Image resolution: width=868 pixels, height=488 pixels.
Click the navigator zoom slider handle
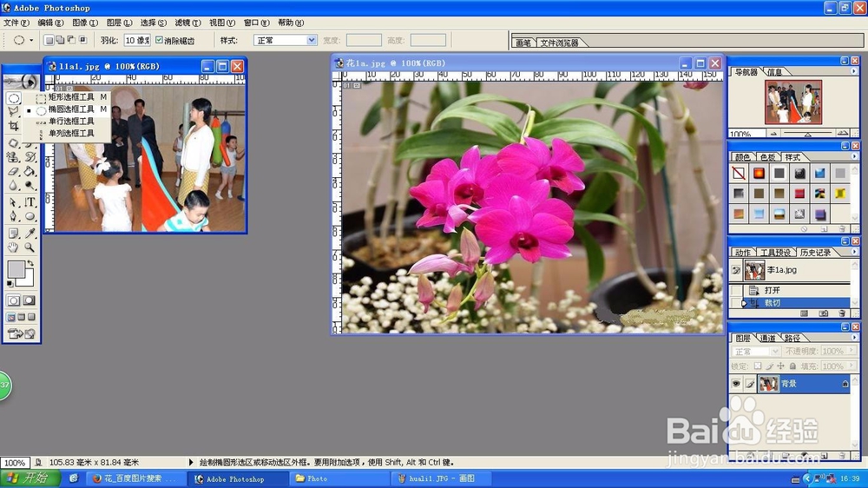coord(807,134)
